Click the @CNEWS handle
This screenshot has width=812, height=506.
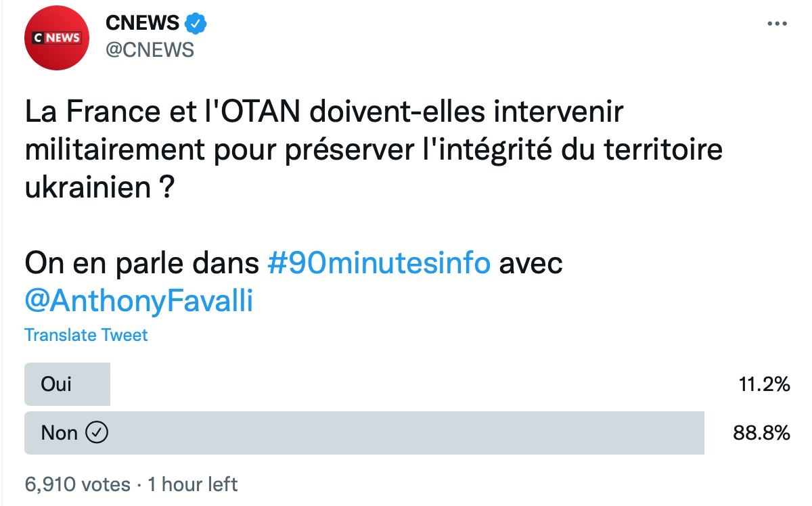click(x=150, y=49)
